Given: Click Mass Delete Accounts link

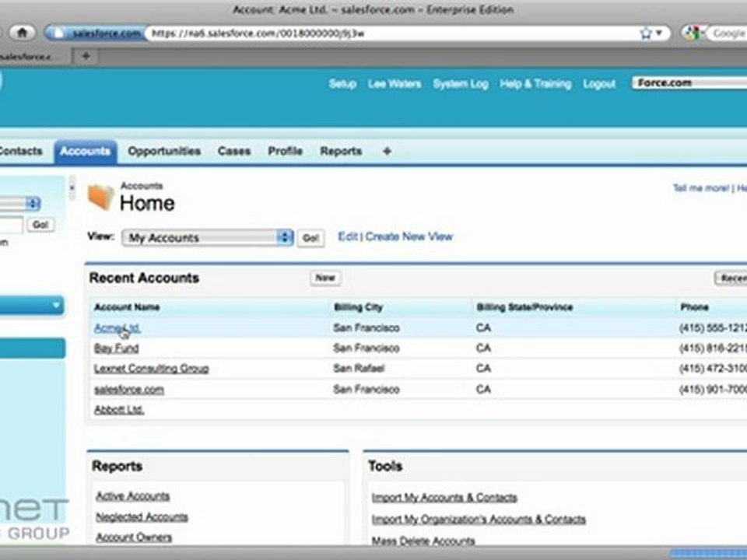Looking at the screenshot, I should click(423, 541).
